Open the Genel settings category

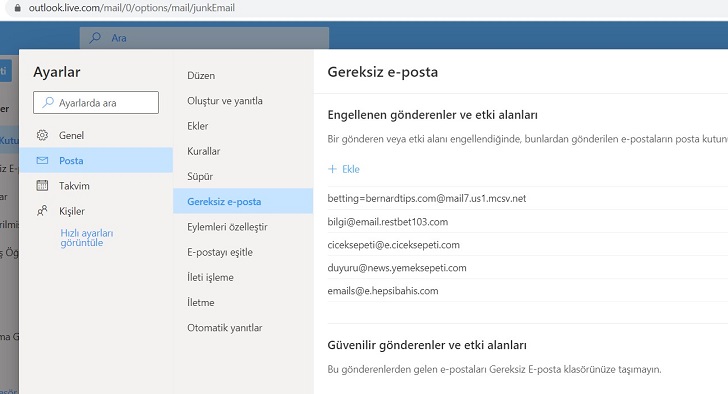pyautogui.click(x=96, y=135)
